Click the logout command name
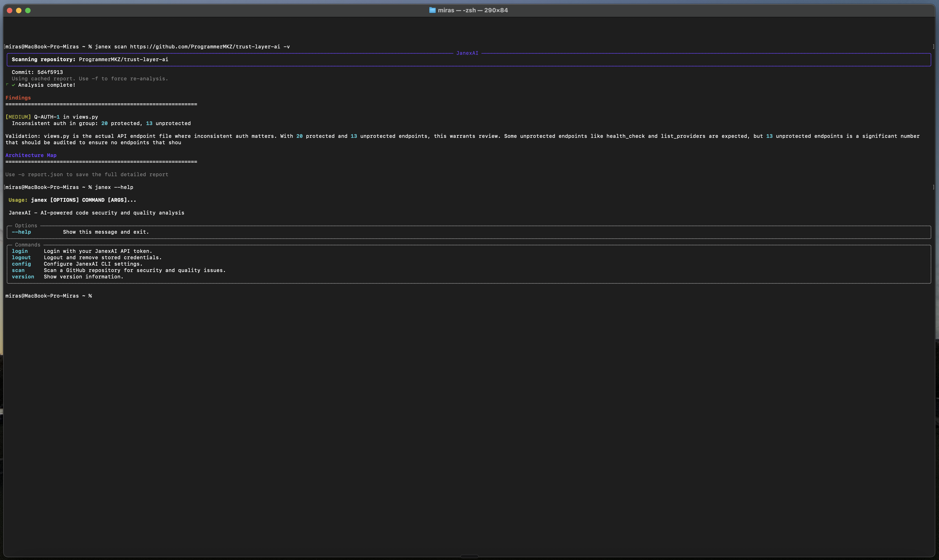 [x=21, y=258]
